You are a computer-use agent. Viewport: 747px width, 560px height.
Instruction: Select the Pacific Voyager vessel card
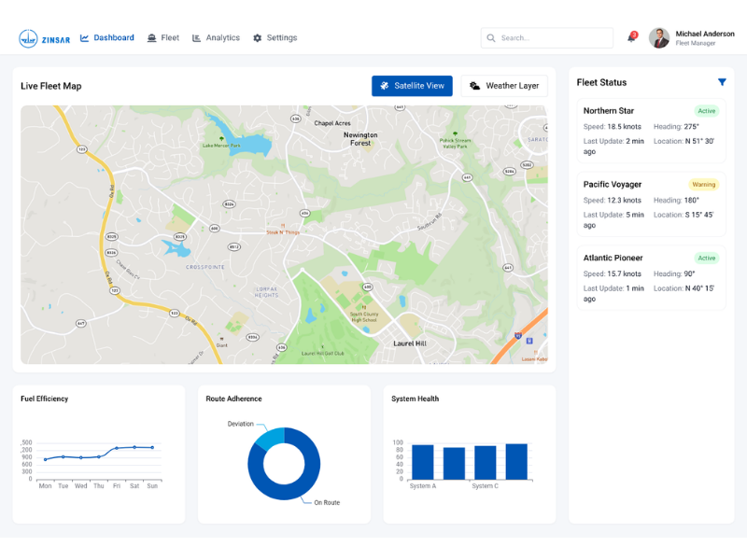pos(651,204)
